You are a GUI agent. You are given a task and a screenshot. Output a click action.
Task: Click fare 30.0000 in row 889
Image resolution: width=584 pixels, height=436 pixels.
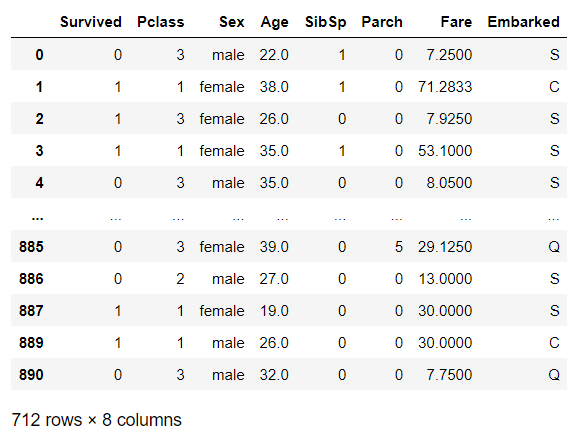(445, 343)
